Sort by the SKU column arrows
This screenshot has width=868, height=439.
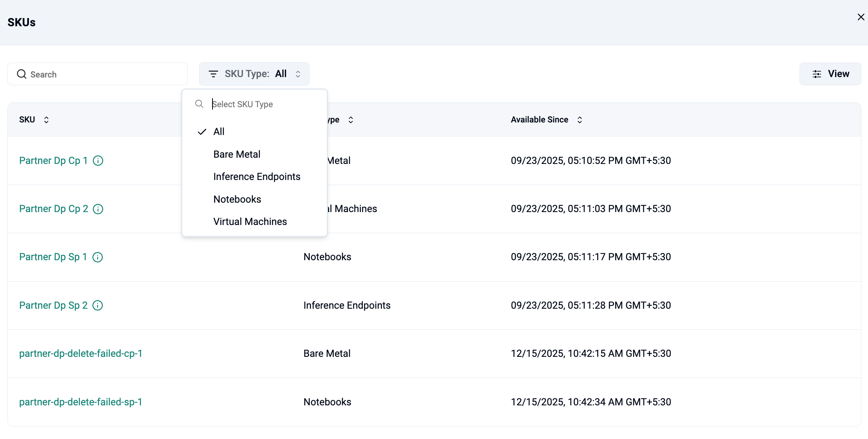[46, 120]
